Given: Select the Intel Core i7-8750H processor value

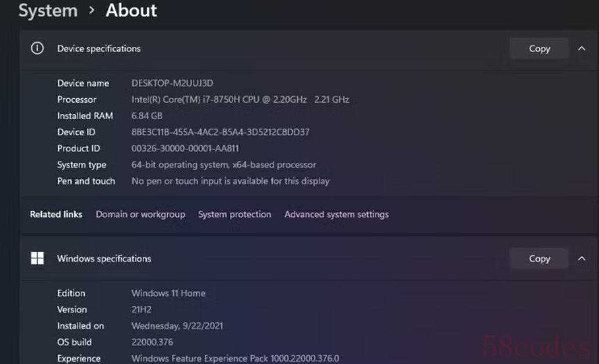Looking at the screenshot, I should tap(240, 100).
